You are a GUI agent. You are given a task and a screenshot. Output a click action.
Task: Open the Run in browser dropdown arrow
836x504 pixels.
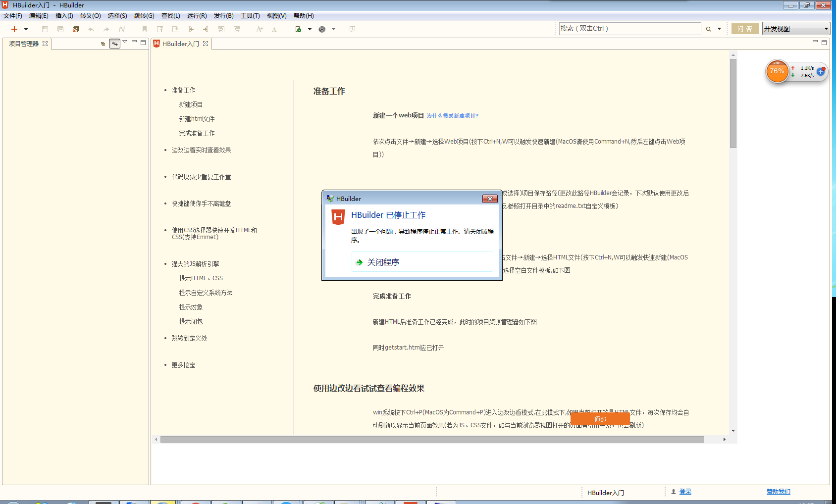click(x=310, y=29)
